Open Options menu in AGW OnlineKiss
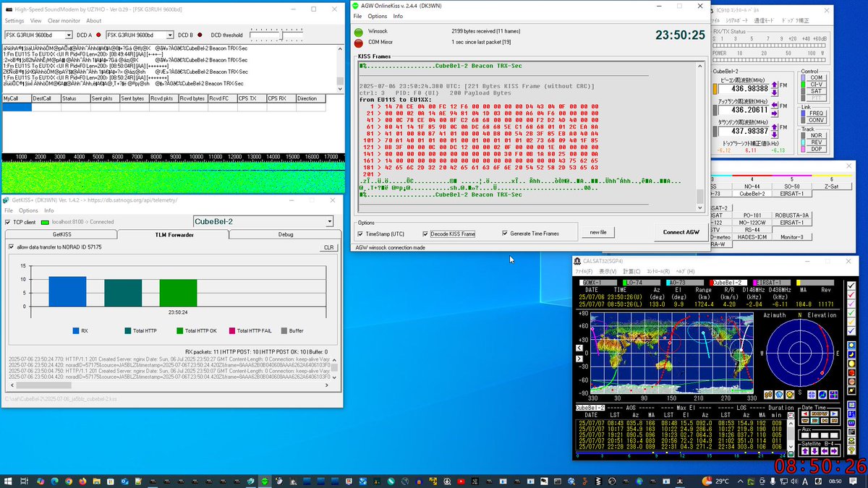Viewport: 868px width, 488px height. (x=378, y=16)
